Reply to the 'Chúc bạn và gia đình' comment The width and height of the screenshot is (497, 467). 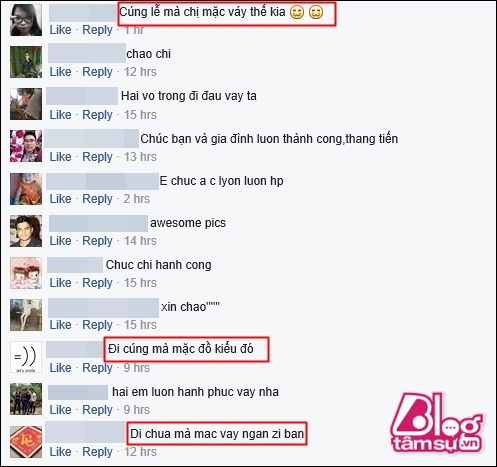pyautogui.click(x=97, y=157)
